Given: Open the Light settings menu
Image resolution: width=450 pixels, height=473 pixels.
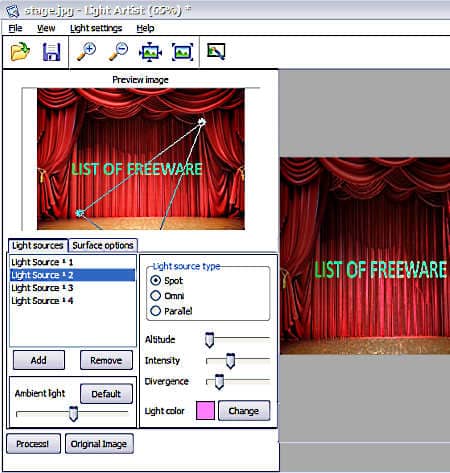Looking at the screenshot, I should tap(96, 28).
